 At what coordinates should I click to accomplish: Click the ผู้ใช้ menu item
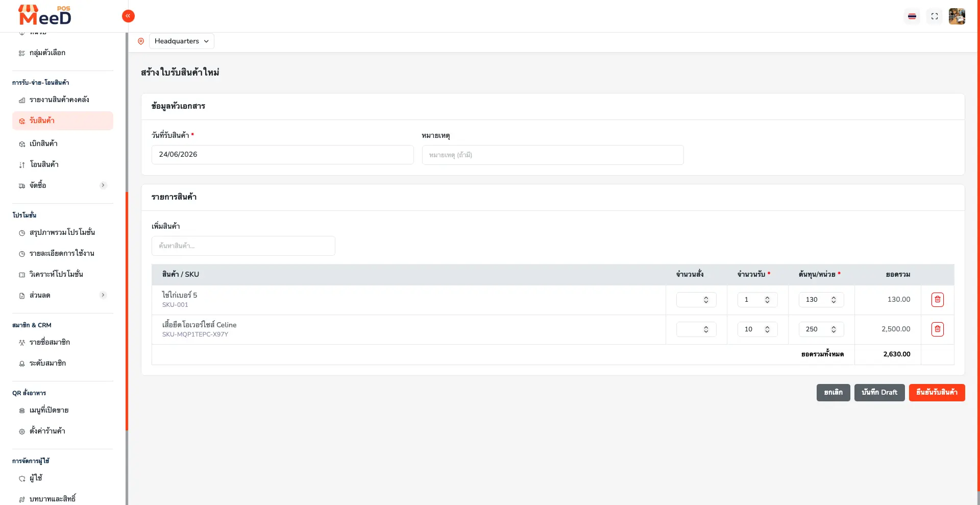click(63, 478)
